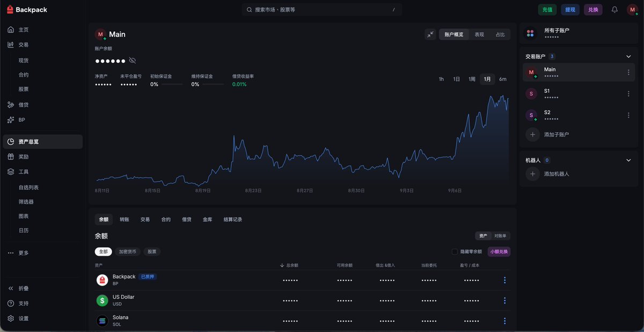Image resolution: width=644 pixels, height=332 pixels.
Task: Open the 结算记录 tab
Action: pyautogui.click(x=233, y=219)
